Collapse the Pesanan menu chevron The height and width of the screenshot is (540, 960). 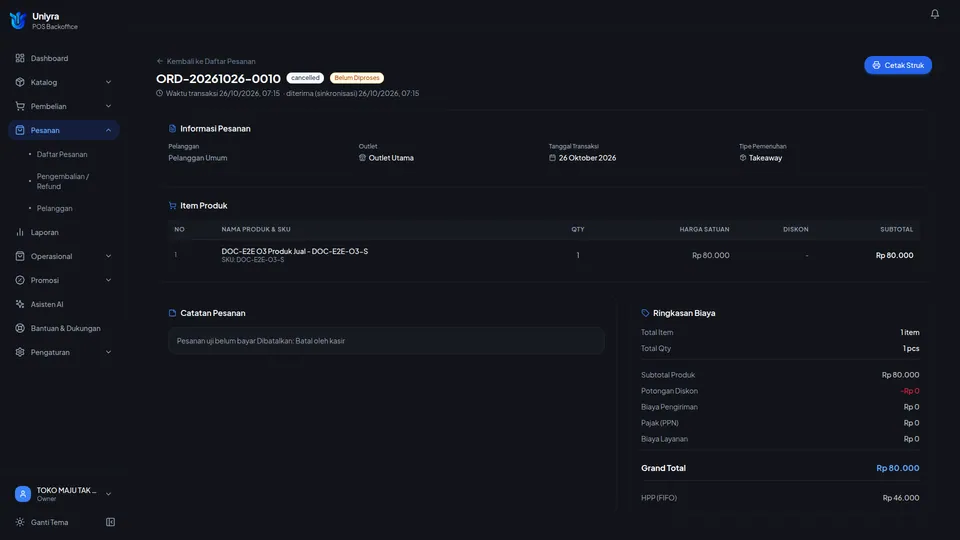108,130
